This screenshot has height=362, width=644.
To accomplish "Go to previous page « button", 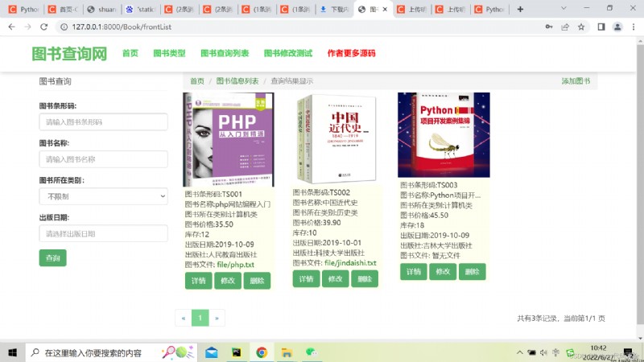I will coord(184,318).
